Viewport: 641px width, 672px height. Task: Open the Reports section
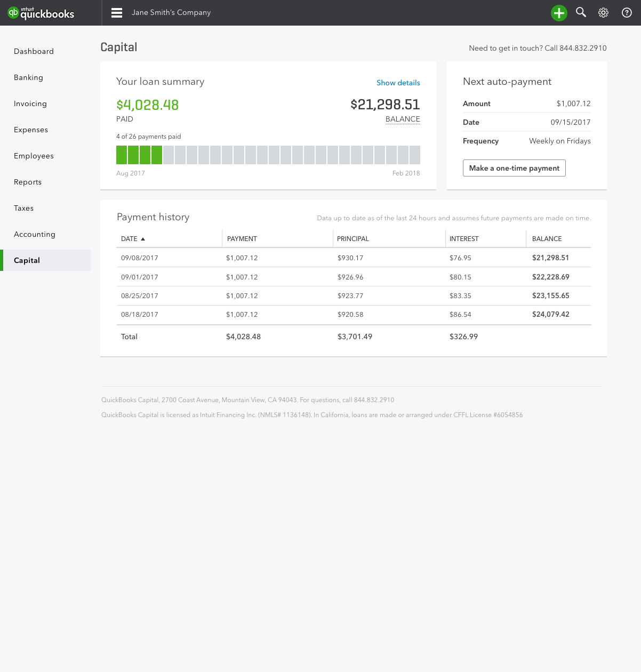pos(28,182)
